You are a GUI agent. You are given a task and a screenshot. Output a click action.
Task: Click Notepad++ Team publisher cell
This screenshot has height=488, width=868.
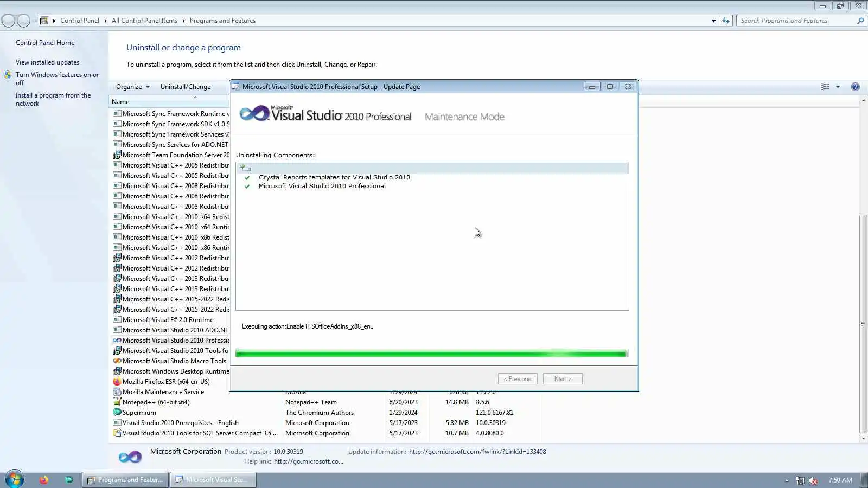pos(311,402)
